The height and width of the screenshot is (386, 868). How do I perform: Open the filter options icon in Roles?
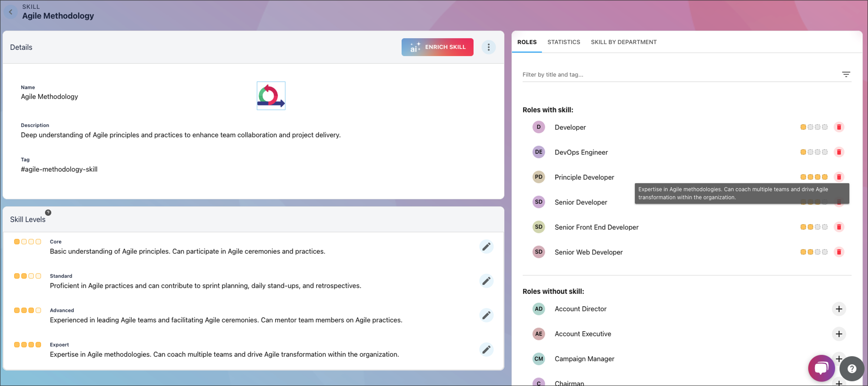click(x=846, y=75)
